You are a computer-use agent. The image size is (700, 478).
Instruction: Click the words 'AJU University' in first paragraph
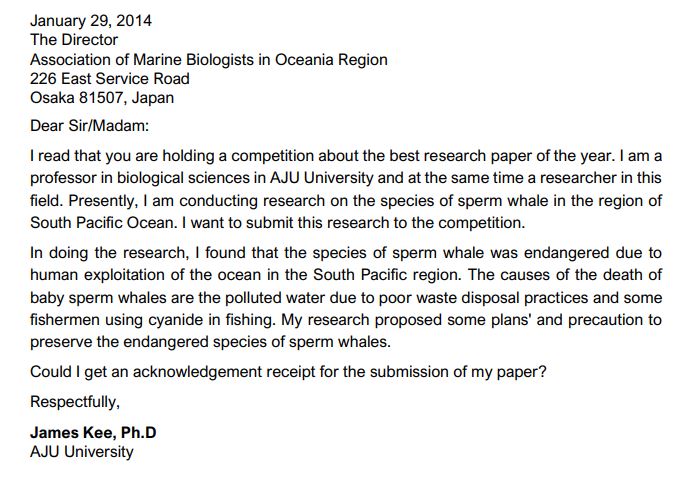coord(321,178)
